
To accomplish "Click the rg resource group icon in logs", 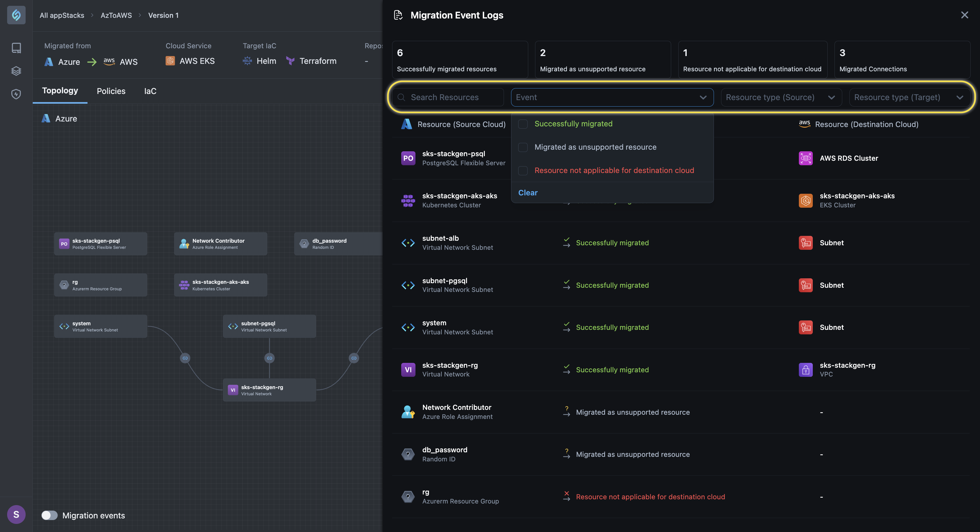I will coord(408,497).
